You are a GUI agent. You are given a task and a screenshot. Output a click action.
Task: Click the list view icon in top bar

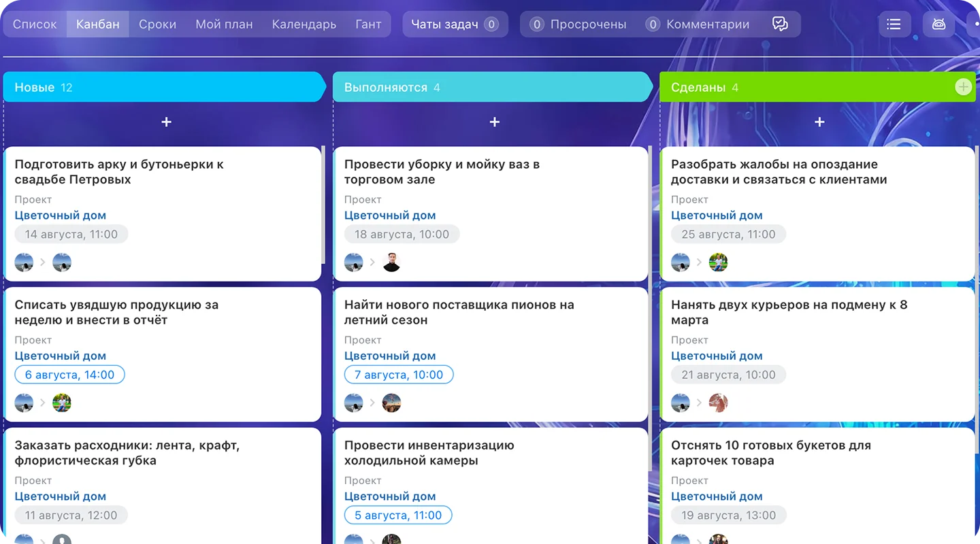(x=894, y=24)
